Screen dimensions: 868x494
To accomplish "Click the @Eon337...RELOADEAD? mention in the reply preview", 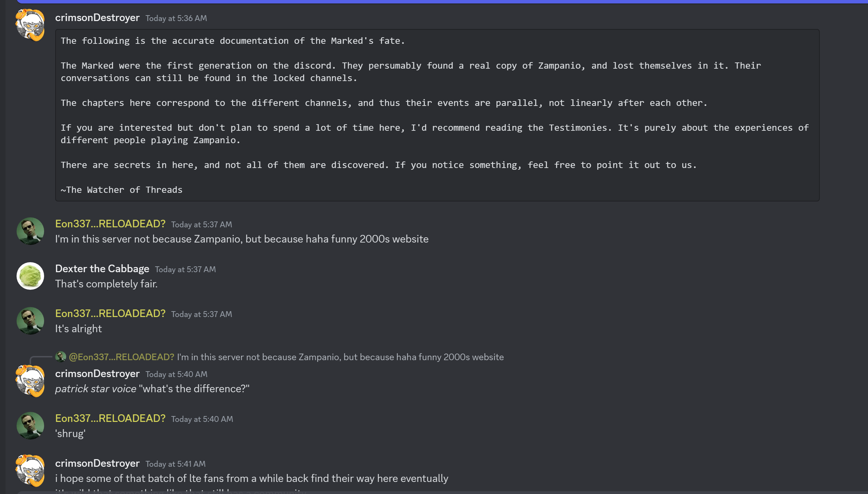I will tap(121, 357).
